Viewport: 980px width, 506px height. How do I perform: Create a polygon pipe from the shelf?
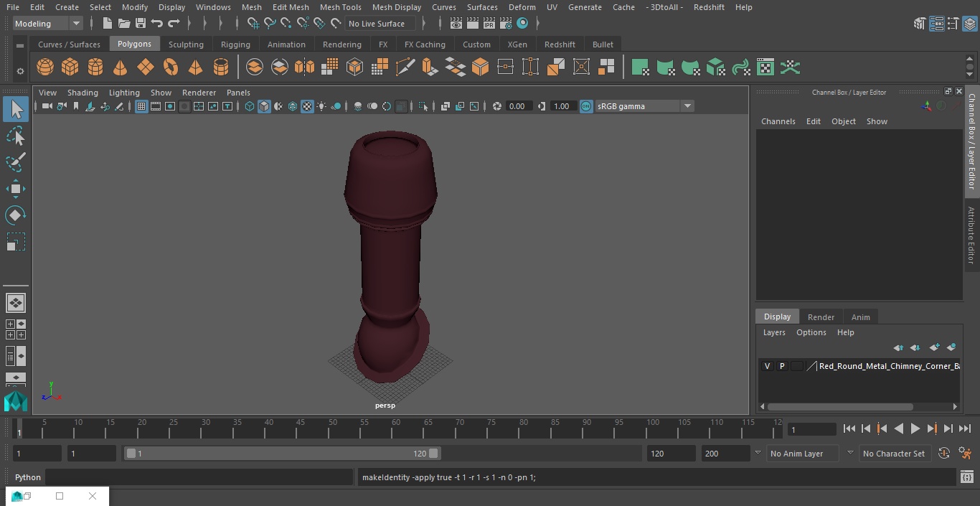coord(220,67)
